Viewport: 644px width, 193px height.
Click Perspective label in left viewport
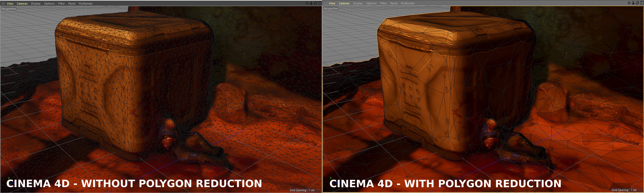click(x=9, y=9)
